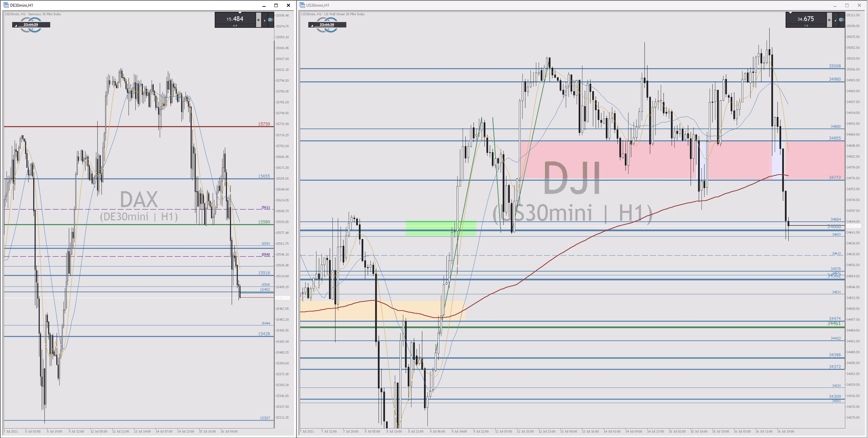Click the 34.675 price display on DJI chart
The height and width of the screenshot is (438, 868).
point(806,19)
